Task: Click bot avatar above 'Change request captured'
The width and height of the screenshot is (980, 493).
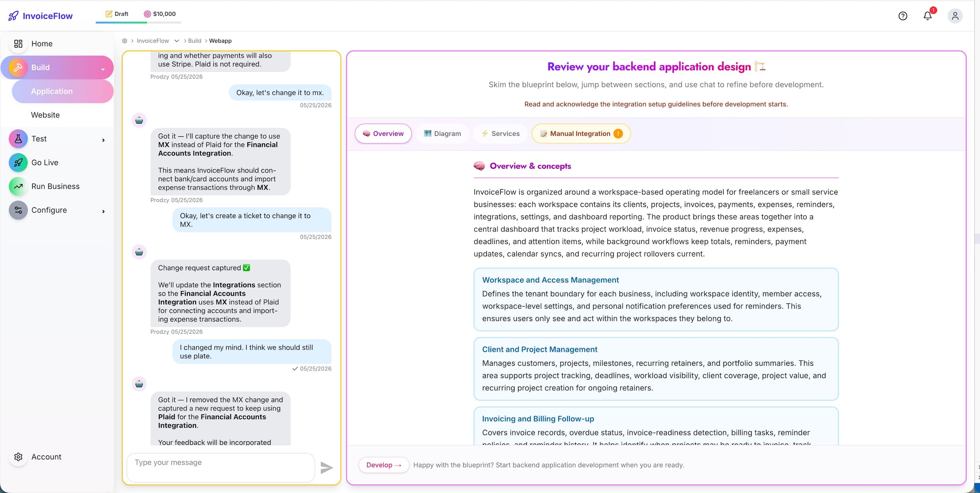Action: (x=139, y=252)
